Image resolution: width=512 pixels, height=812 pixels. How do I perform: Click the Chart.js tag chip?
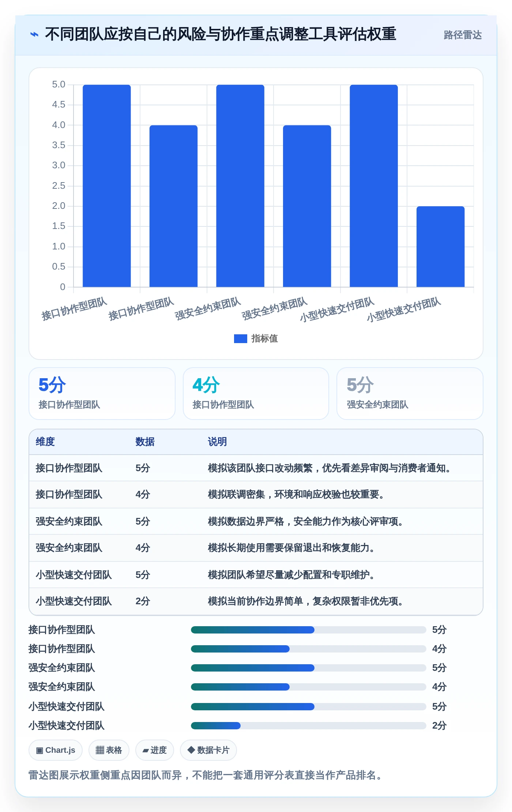point(56,750)
